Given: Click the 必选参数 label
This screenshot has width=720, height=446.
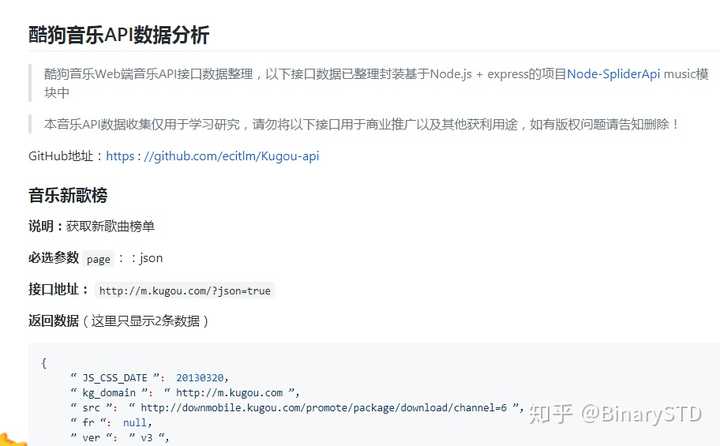Looking at the screenshot, I should (x=54, y=258).
